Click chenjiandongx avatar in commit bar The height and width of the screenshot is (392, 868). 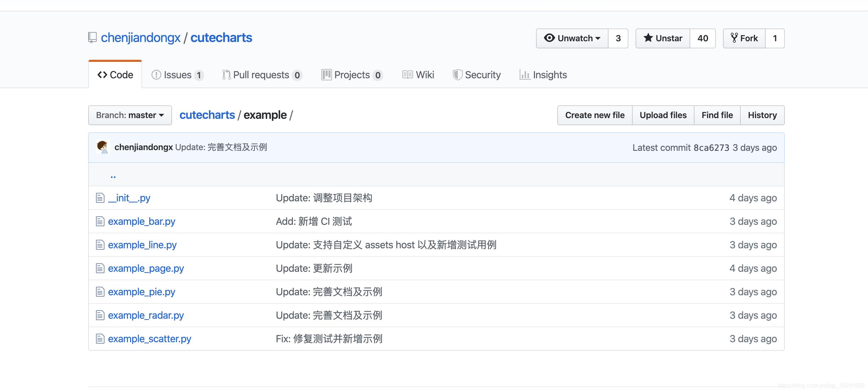(x=103, y=147)
